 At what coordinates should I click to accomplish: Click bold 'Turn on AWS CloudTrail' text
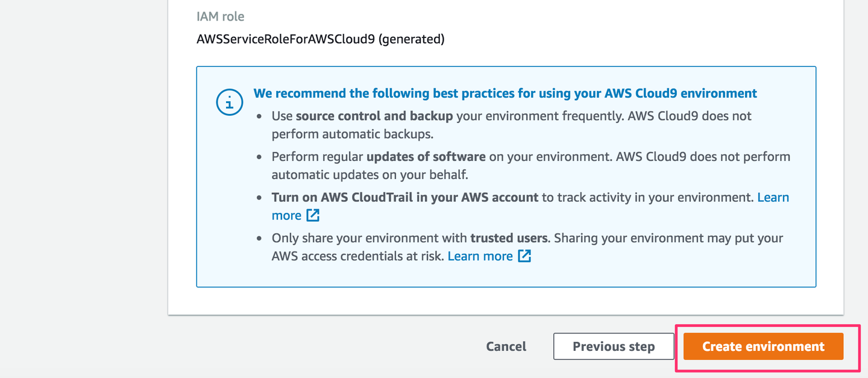404,197
